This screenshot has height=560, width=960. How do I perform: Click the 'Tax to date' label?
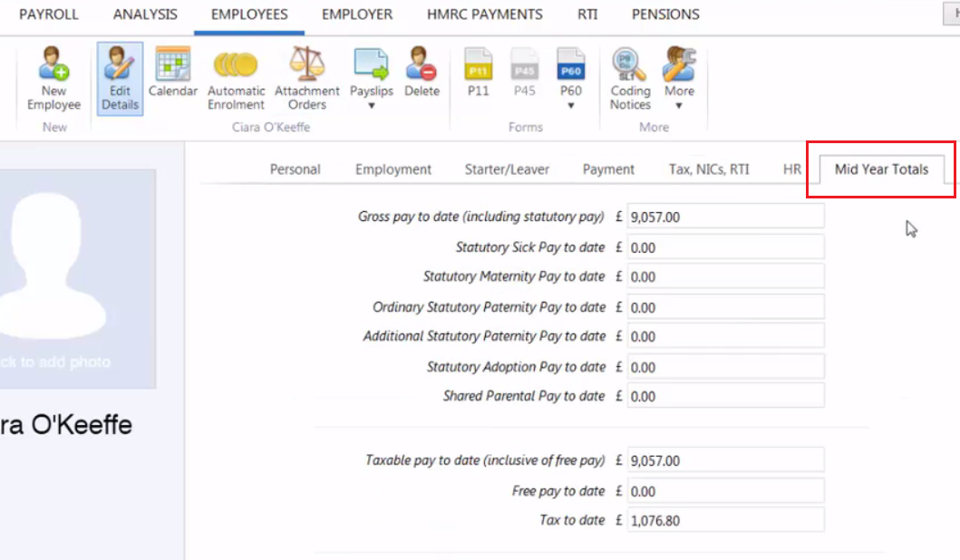pyautogui.click(x=572, y=520)
